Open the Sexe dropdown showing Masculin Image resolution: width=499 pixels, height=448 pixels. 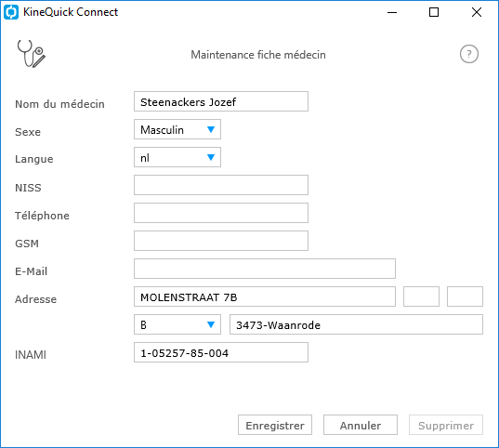pos(177,129)
